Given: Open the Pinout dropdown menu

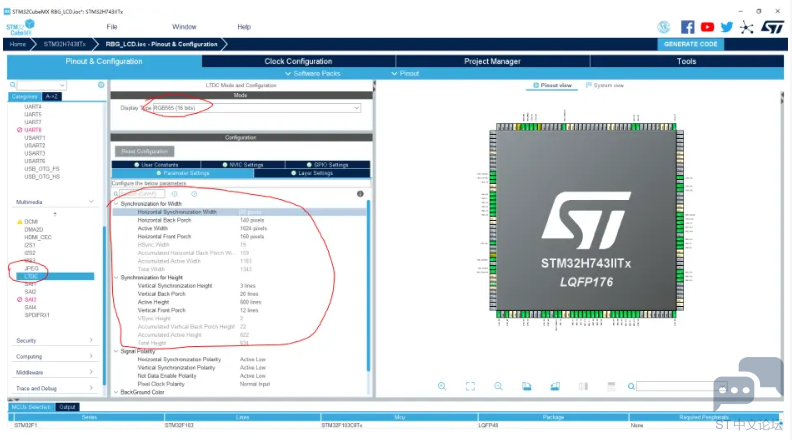Looking at the screenshot, I should [405, 74].
